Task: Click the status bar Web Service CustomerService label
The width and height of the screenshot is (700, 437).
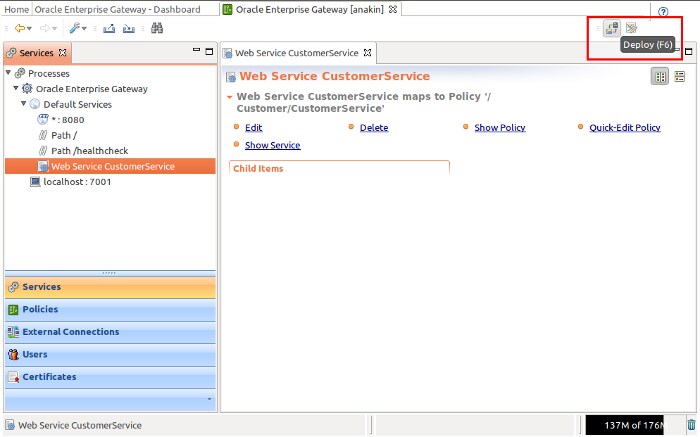Action: coord(79,425)
